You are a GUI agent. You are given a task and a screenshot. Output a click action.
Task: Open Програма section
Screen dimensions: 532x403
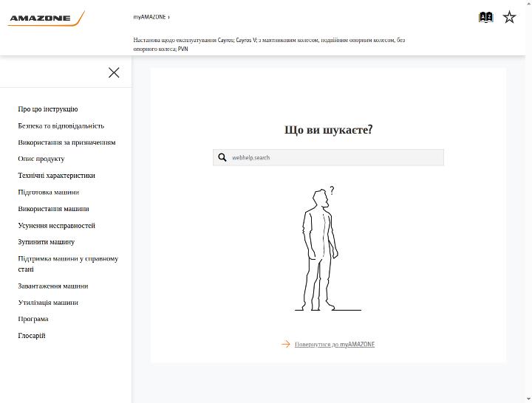click(33, 319)
